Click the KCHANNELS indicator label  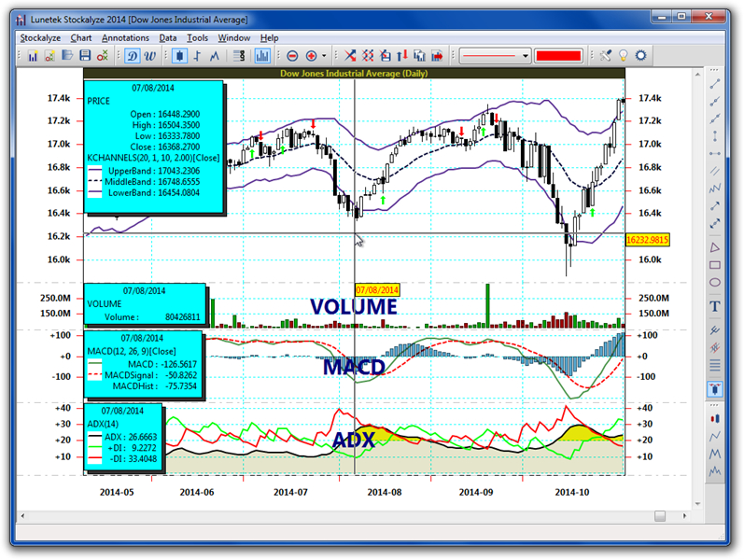pyautogui.click(x=153, y=158)
